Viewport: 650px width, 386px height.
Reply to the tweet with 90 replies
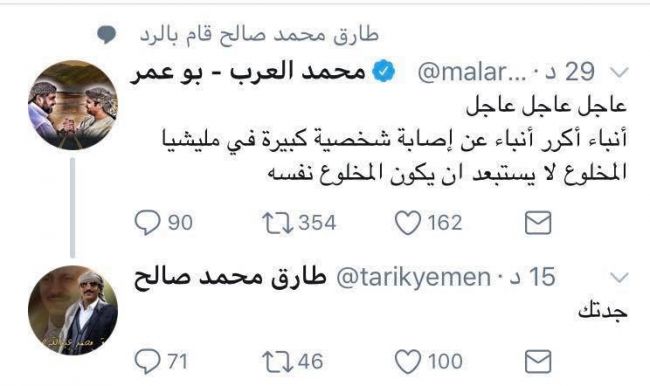click(147, 223)
